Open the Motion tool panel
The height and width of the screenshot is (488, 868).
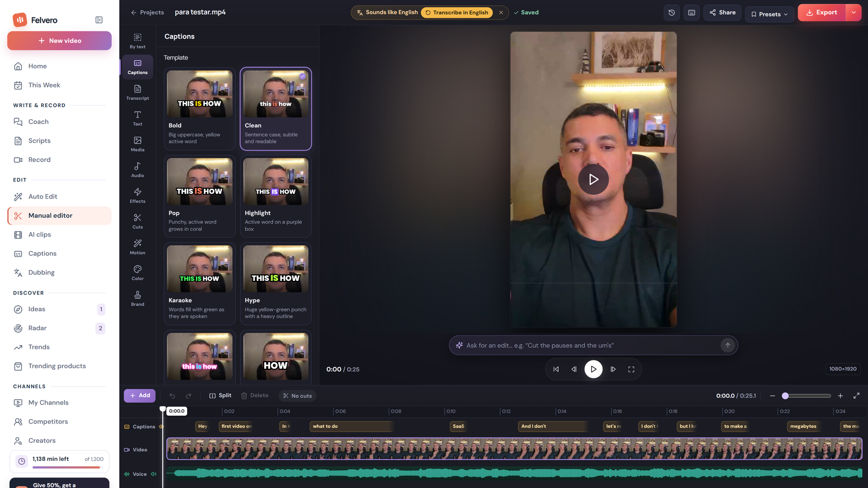tap(138, 247)
